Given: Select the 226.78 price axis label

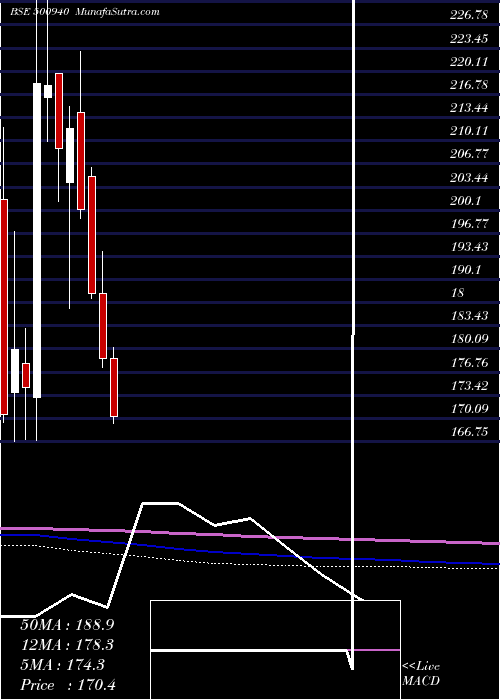Looking at the screenshot, I should 469,16.
